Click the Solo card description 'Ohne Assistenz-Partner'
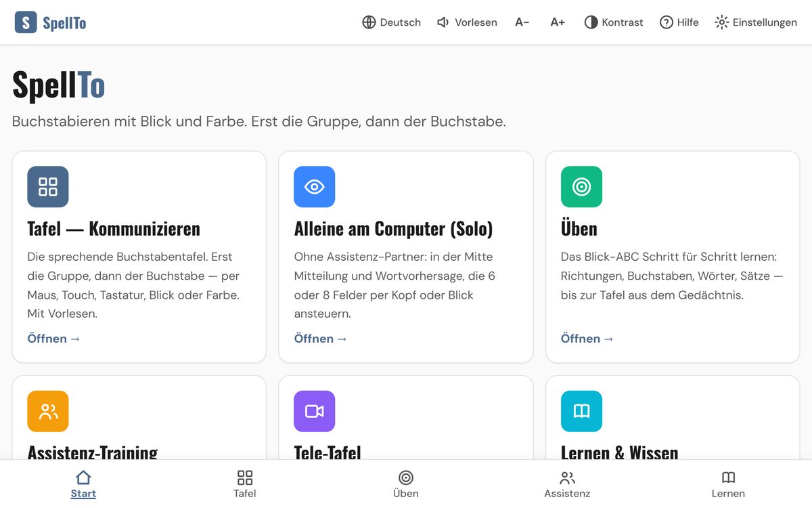The image size is (812, 508). [x=394, y=285]
